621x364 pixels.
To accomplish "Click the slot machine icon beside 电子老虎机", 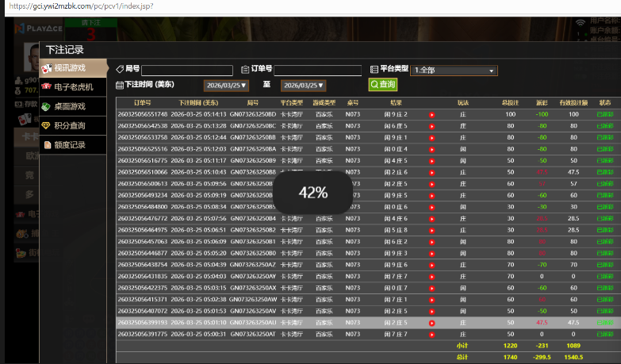I will click(x=46, y=86).
